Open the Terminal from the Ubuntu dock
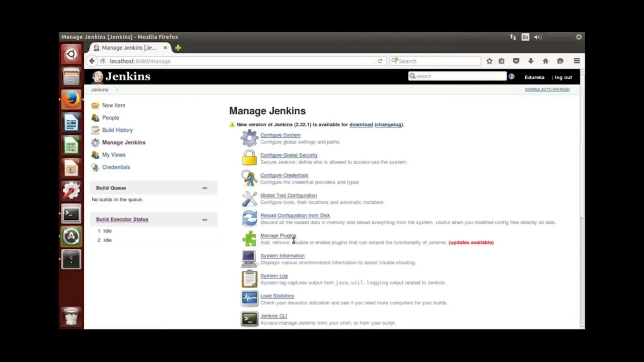 tap(71, 214)
